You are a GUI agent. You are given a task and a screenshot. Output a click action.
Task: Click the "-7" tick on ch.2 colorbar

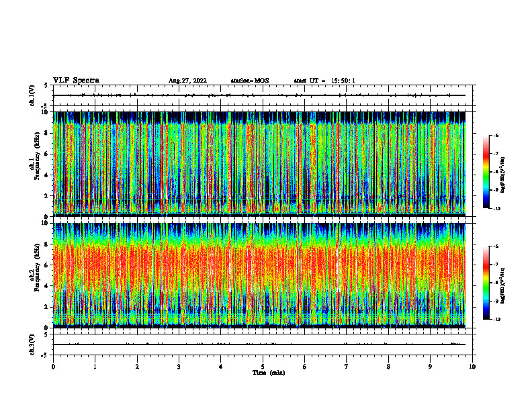(496, 265)
